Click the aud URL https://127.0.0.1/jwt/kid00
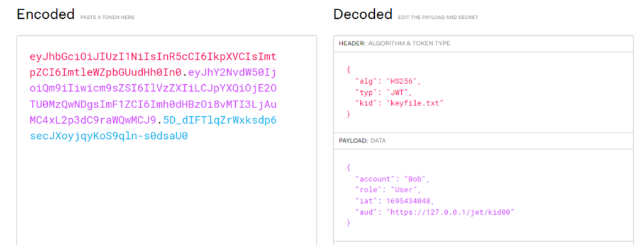This screenshot has width=644, height=245. pyautogui.click(x=450, y=212)
